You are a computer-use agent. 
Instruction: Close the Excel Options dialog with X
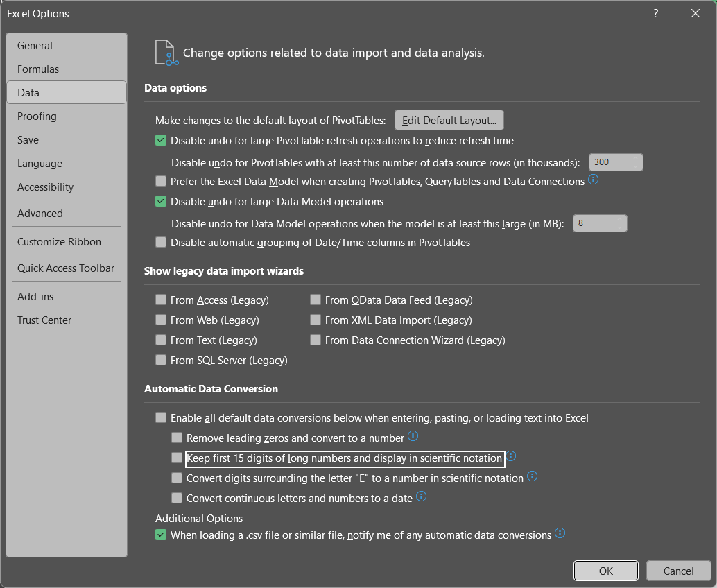point(696,13)
